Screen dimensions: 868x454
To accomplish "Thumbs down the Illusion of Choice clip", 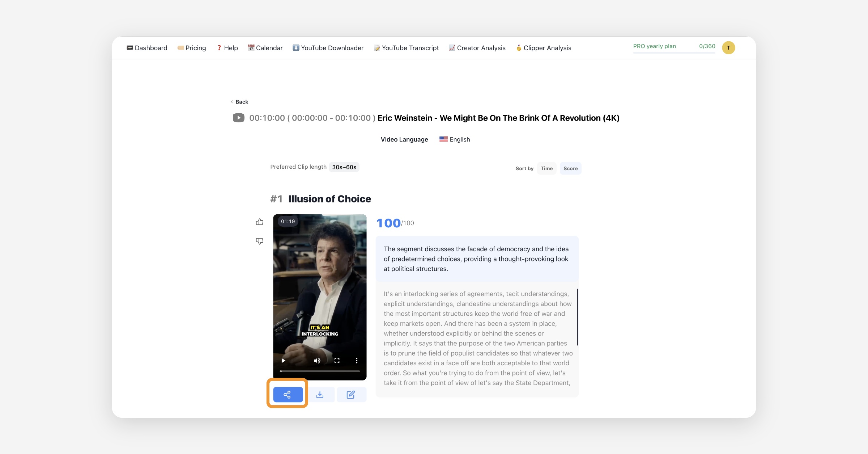I will [259, 241].
